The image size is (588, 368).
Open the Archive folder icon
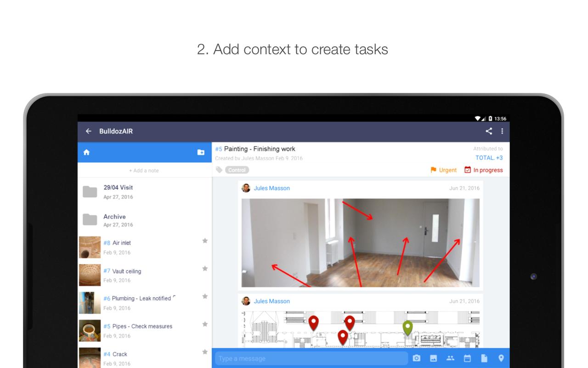(x=90, y=220)
